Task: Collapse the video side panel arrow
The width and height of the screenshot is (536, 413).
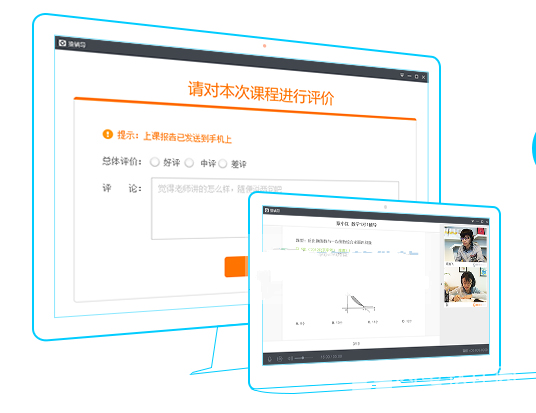Action: [x=441, y=284]
